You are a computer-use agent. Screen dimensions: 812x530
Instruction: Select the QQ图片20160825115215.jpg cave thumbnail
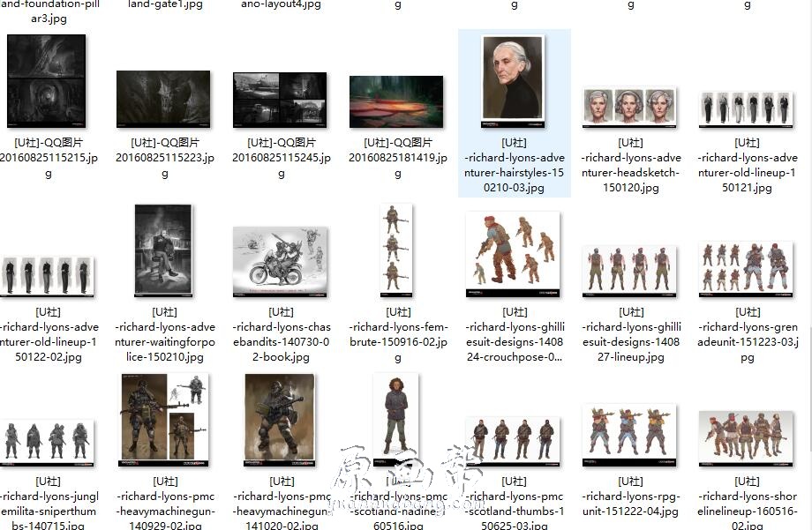[46, 82]
